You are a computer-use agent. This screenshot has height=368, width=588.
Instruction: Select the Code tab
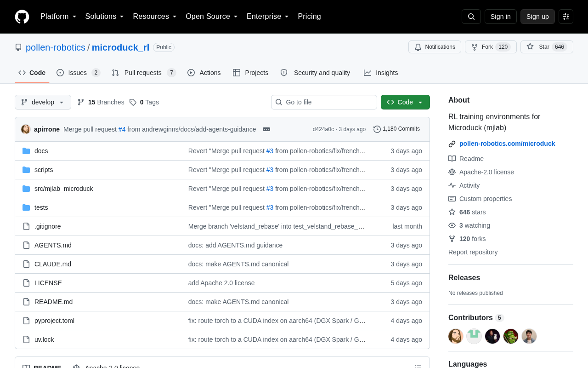32,73
